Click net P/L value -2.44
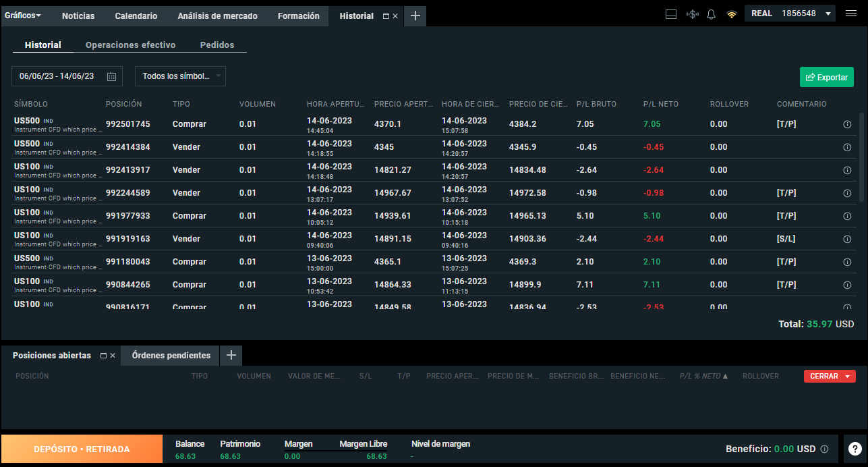 pos(654,239)
